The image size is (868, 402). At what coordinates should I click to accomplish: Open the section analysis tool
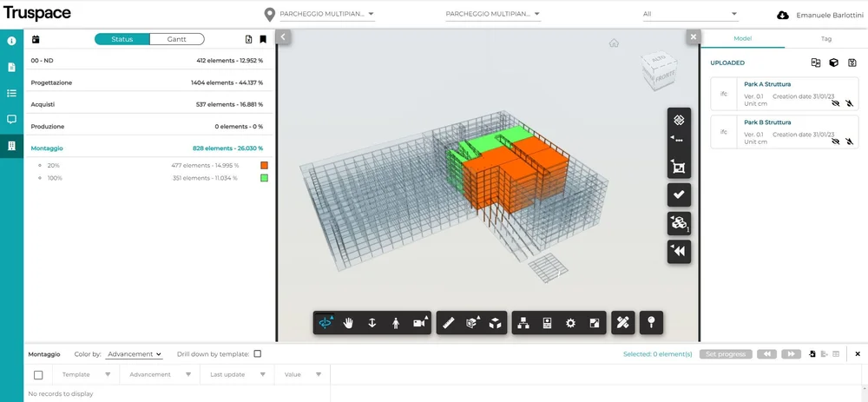(473, 323)
